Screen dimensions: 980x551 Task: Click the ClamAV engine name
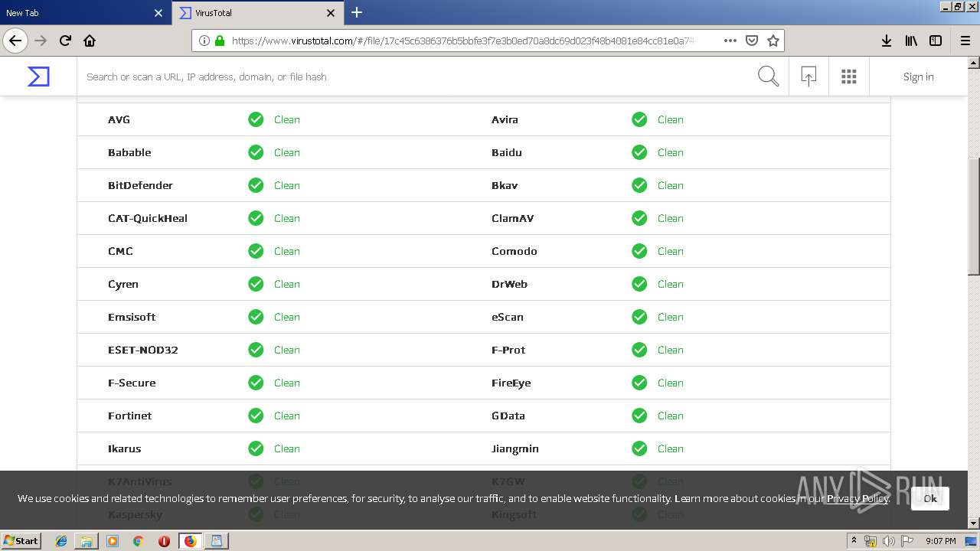point(513,218)
